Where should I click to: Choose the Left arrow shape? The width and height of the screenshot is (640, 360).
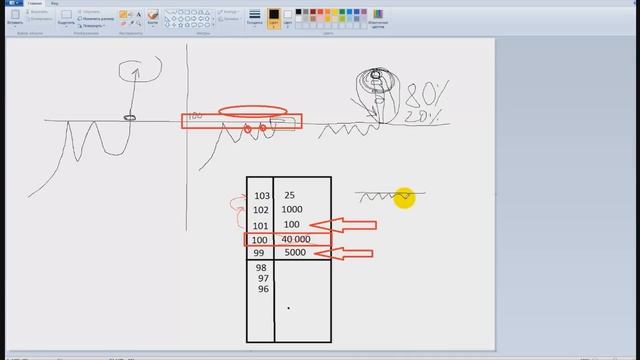pos(200,19)
